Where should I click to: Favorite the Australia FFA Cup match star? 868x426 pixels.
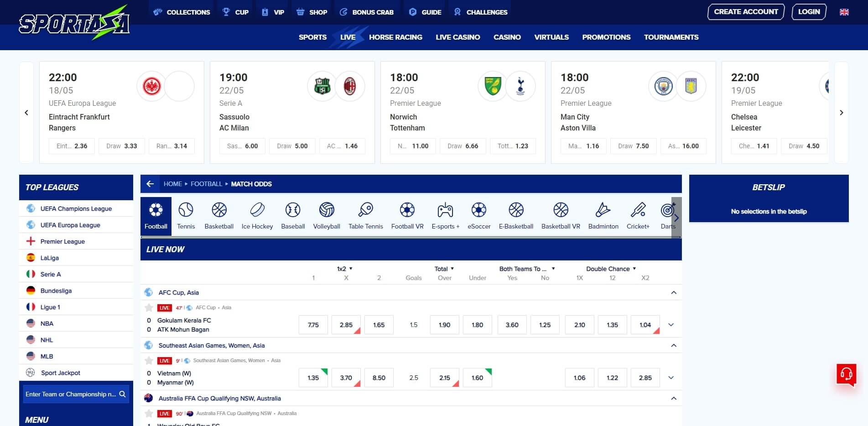point(149,413)
